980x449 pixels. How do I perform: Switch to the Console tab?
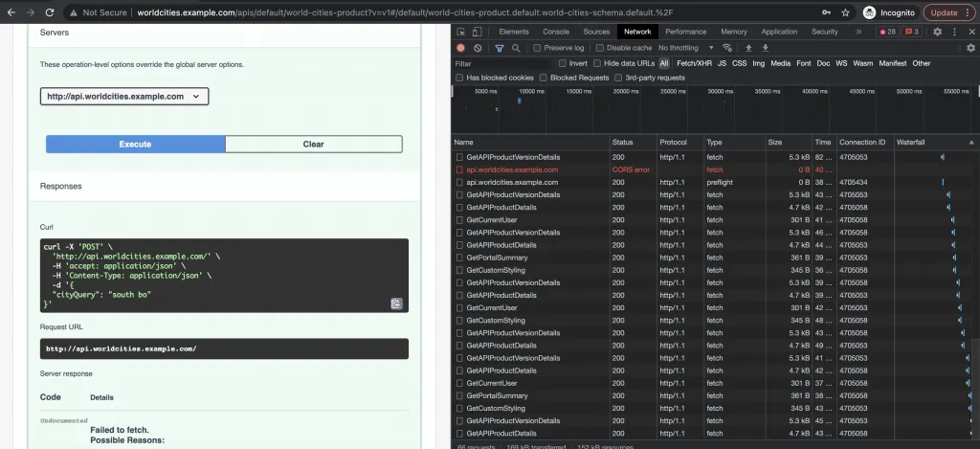pyautogui.click(x=556, y=32)
